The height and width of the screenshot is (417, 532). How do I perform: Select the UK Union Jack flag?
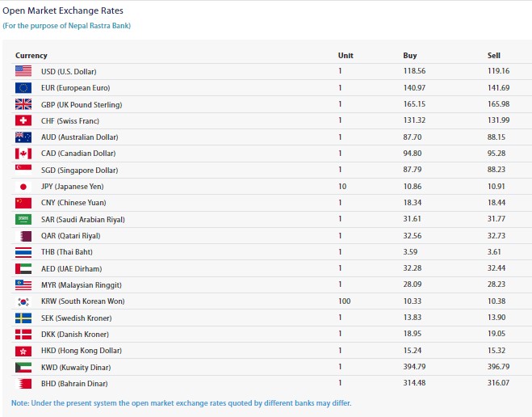[x=23, y=104]
